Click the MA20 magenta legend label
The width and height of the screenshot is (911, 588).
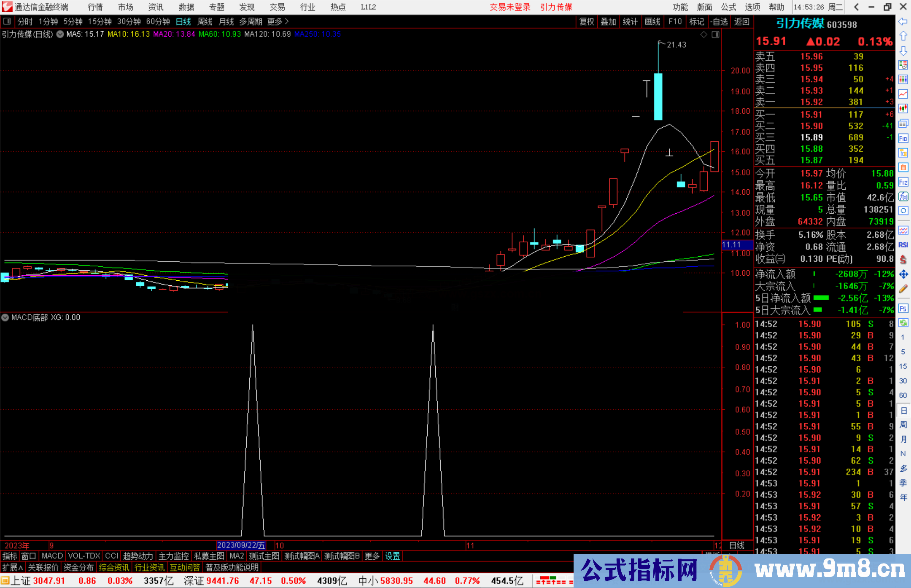(174, 34)
